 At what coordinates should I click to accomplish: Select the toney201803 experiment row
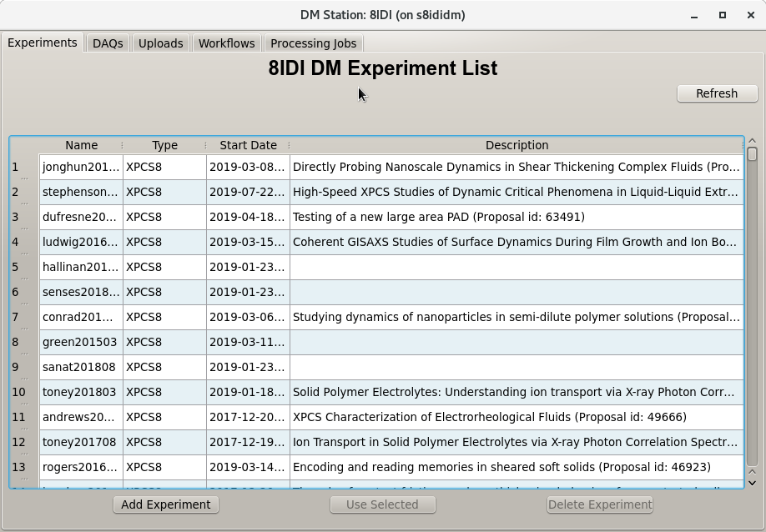pyautogui.click(x=81, y=392)
